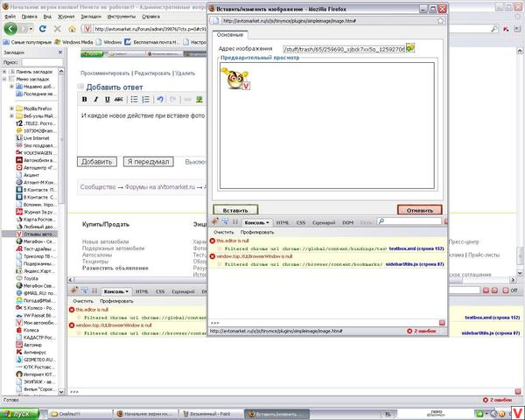Screen dimensions: 525x420
Task: Apply Strikethrough in the reply editor
Action: [x=118, y=99]
